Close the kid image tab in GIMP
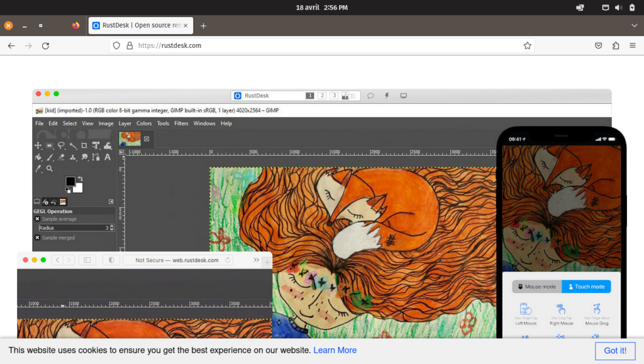Image resolution: width=644 pixels, height=364 pixels. click(x=147, y=139)
